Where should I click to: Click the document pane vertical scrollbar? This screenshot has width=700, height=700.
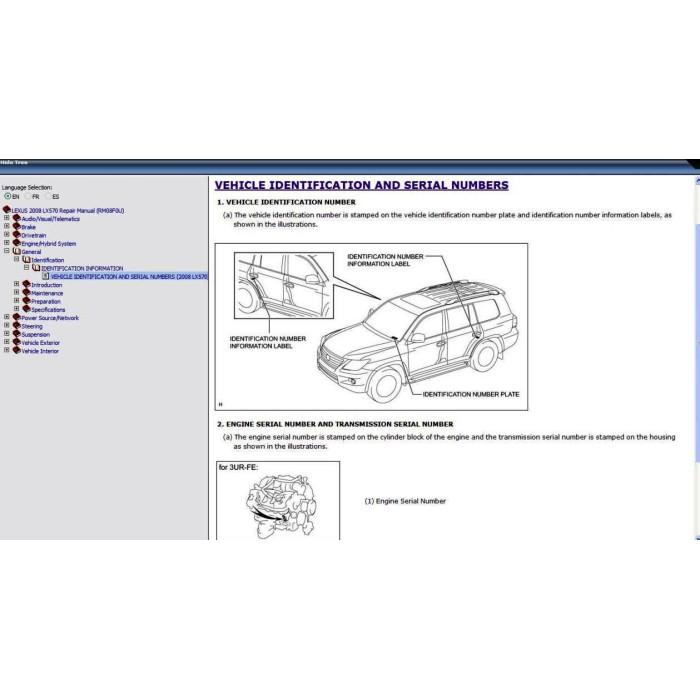(697, 358)
